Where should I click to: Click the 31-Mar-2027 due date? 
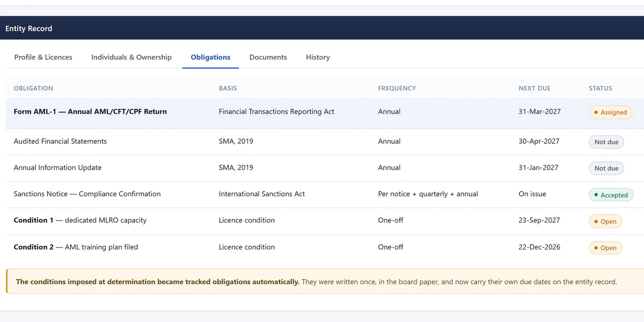(x=539, y=112)
